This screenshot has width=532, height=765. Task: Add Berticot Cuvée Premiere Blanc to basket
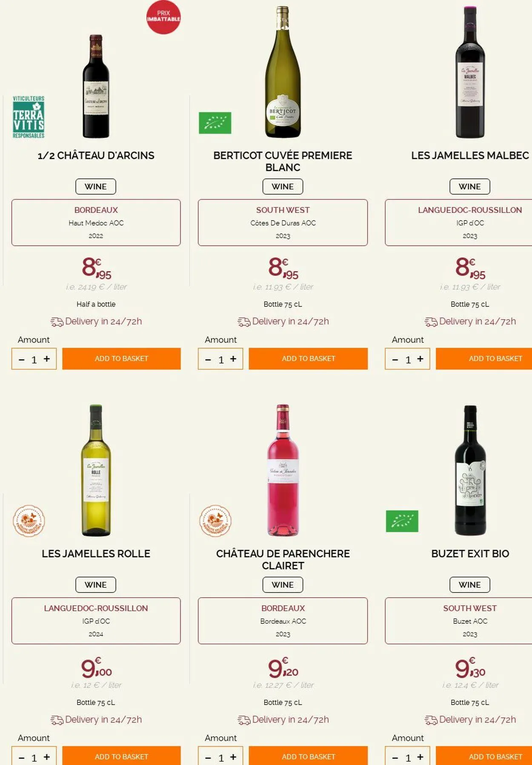click(x=308, y=358)
